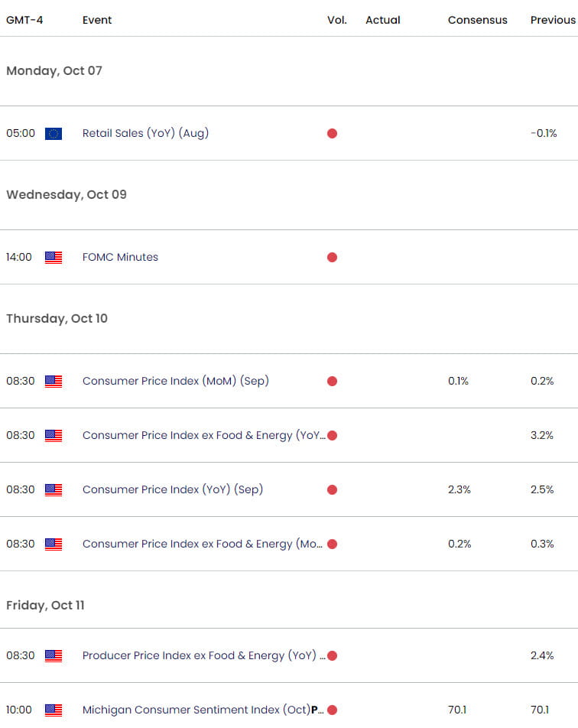The image size is (578, 728).
Task: Open the FOMC Minutes event details
Action: 120,257
